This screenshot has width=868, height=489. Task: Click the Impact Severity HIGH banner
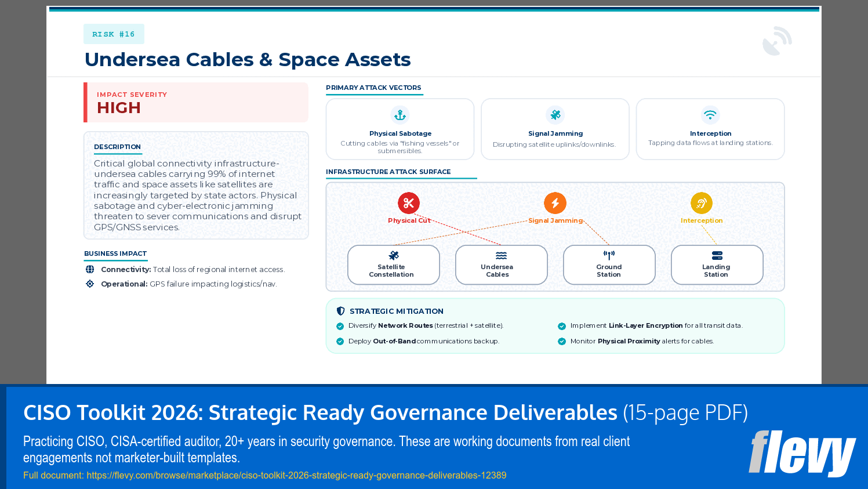[x=196, y=103]
